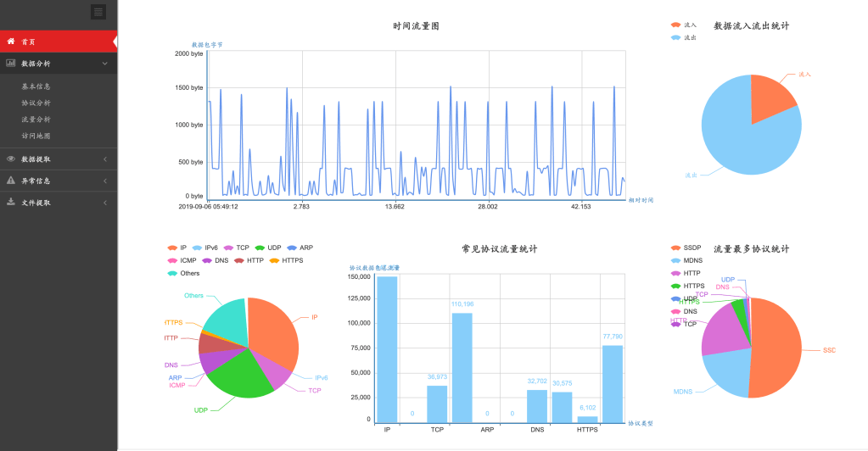Collapse the 数据分析 menu chevron
The width and height of the screenshot is (868, 451).
104,64
